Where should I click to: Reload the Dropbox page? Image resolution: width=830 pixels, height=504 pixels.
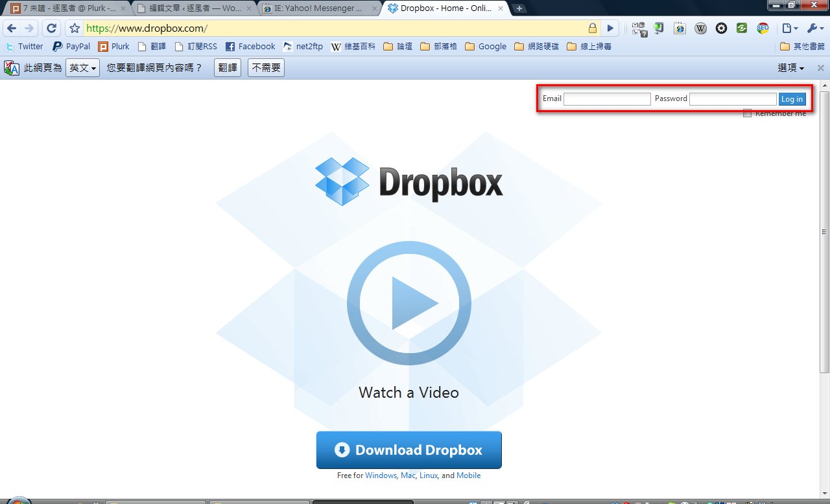pyautogui.click(x=52, y=29)
